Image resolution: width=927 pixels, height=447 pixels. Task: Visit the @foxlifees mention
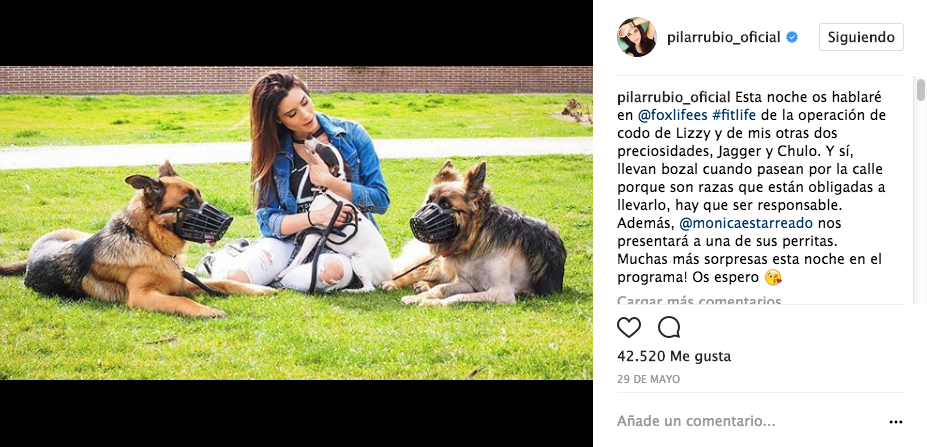pos(672,115)
